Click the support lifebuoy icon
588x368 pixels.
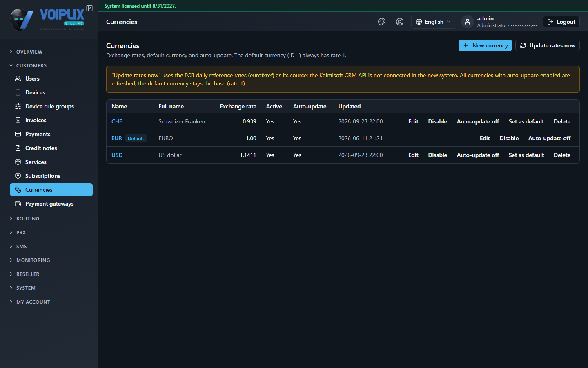click(x=400, y=22)
